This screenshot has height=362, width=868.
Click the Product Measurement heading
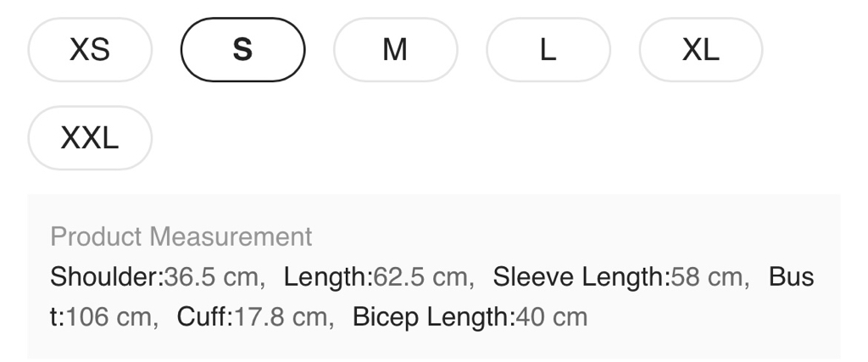point(181,237)
